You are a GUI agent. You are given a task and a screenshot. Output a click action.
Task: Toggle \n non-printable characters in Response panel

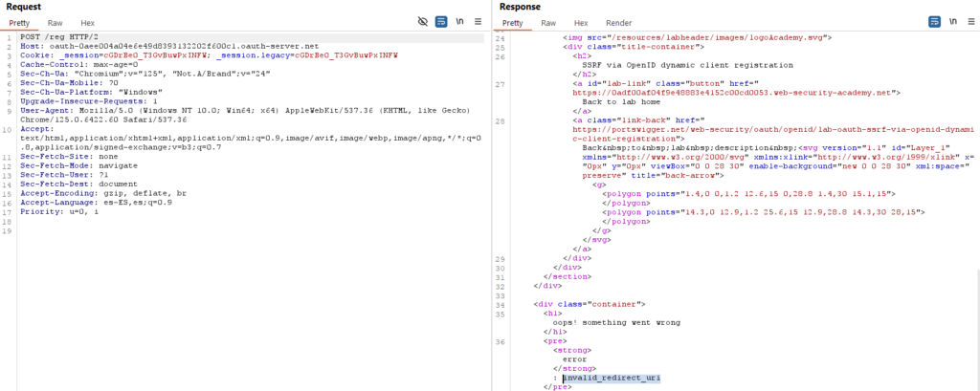point(950,21)
